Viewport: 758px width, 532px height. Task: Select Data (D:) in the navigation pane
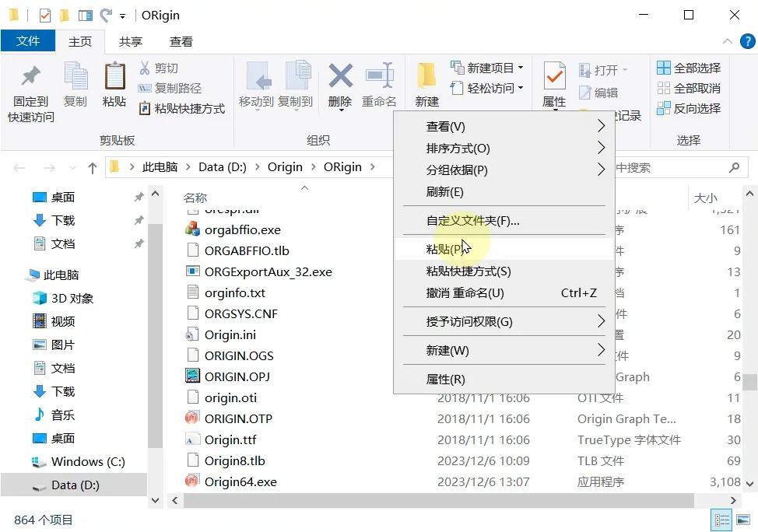tap(75, 485)
